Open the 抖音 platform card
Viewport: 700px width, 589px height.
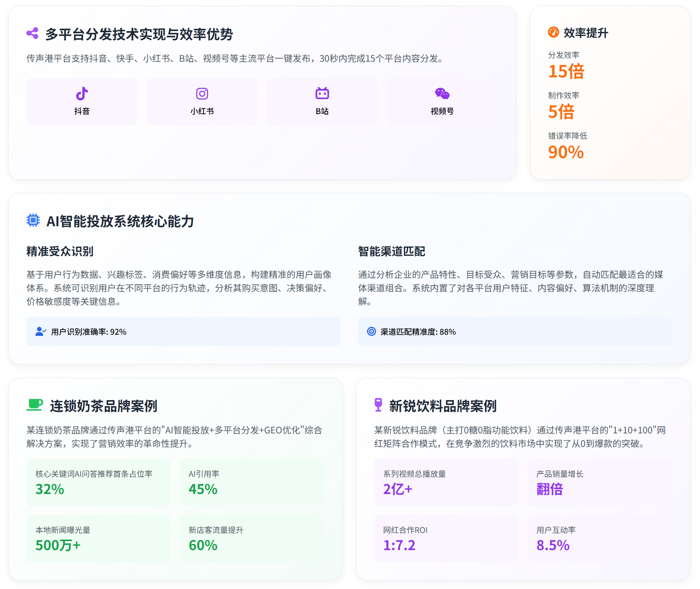click(82, 102)
